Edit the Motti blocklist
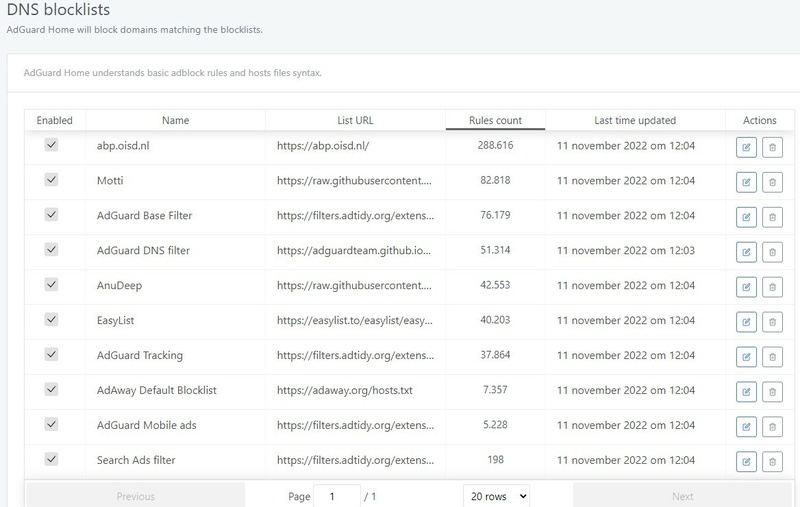800x507 pixels. pos(746,182)
